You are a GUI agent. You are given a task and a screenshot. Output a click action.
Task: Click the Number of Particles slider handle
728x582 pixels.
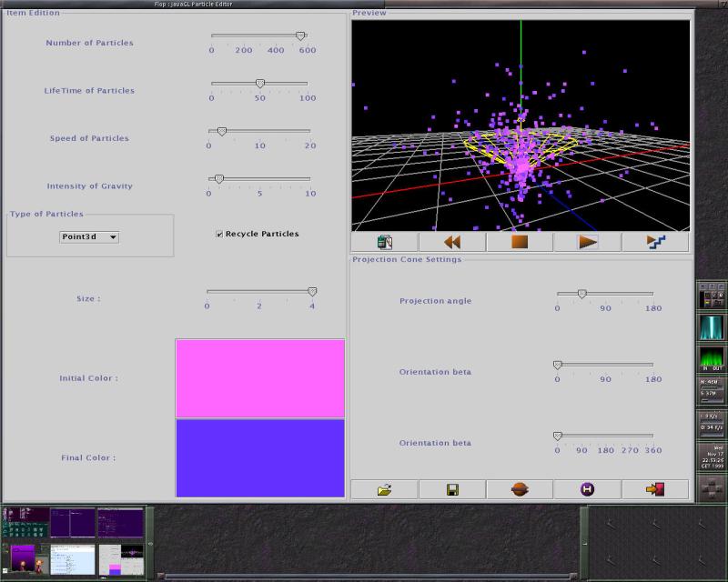point(299,36)
